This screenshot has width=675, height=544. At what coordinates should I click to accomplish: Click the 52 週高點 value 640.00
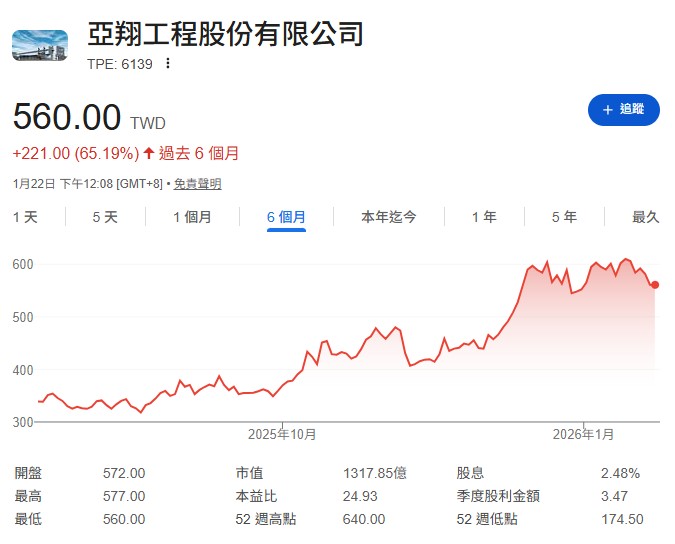[x=364, y=519]
